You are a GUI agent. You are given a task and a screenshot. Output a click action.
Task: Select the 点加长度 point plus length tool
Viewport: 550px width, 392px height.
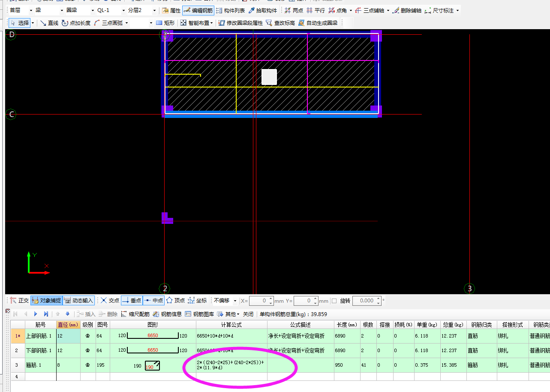pyautogui.click(x=76, y=23)
